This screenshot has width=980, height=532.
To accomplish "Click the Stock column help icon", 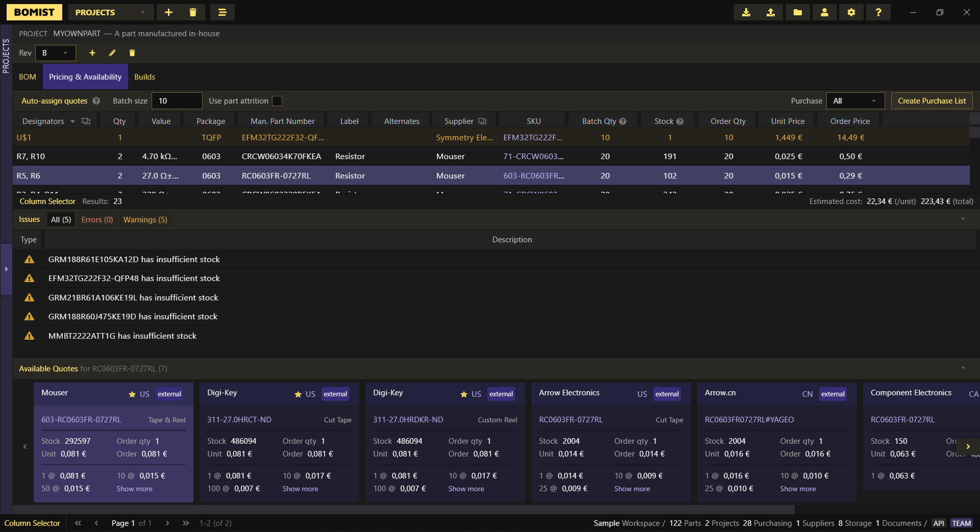I will (680, 121).
